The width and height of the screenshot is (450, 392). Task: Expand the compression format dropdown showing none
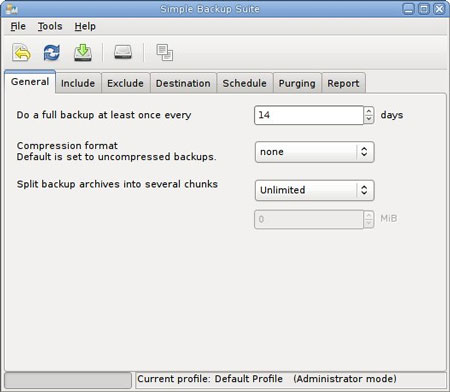pyautogui.click(x=314, y=152)
